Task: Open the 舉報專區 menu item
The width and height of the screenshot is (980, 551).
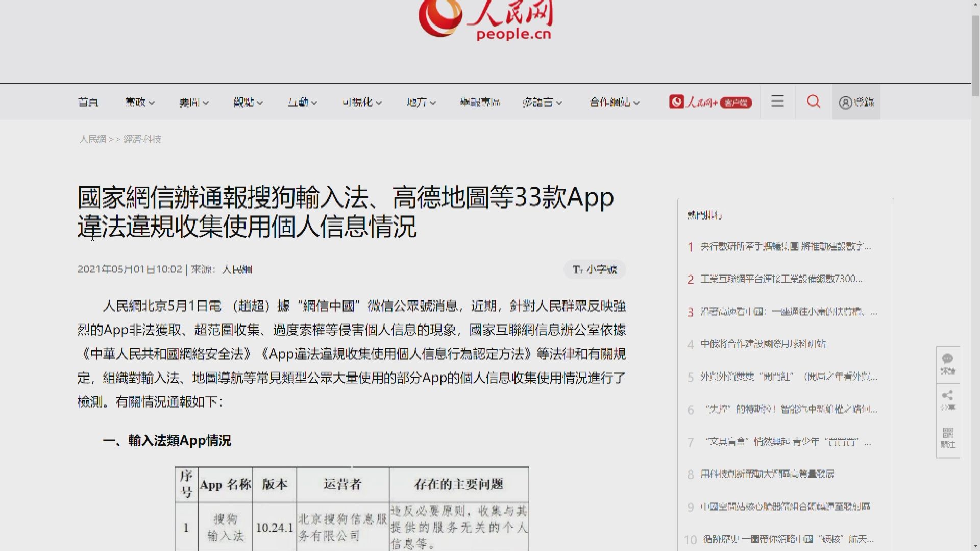Action: (x=480, y=103)
